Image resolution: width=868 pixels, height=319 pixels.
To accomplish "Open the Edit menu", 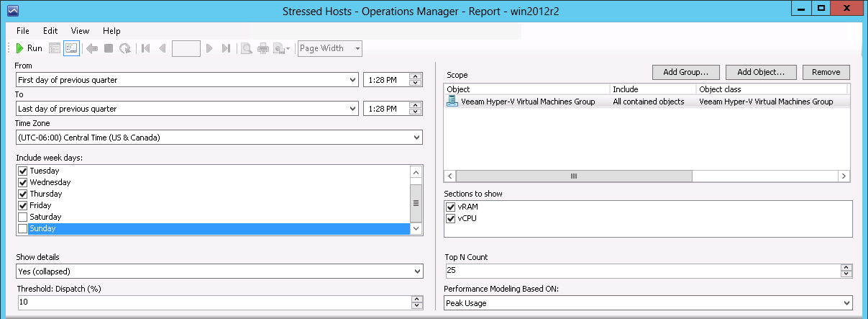I will point(50,31).
